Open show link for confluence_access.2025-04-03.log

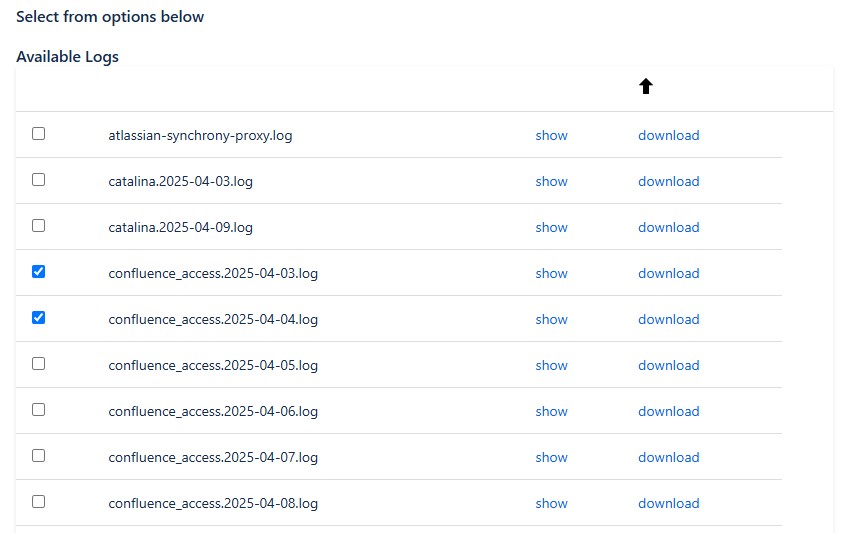(x=551, y=273)
